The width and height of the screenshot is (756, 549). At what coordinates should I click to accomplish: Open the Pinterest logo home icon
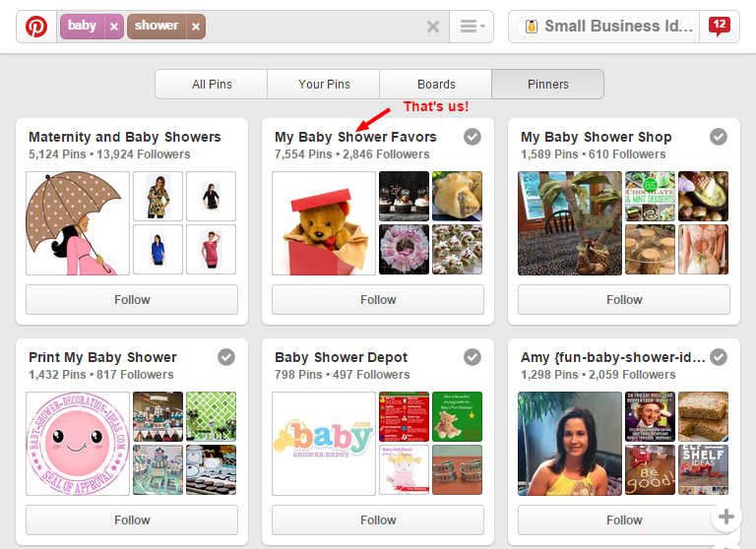[x=36, y=27]
